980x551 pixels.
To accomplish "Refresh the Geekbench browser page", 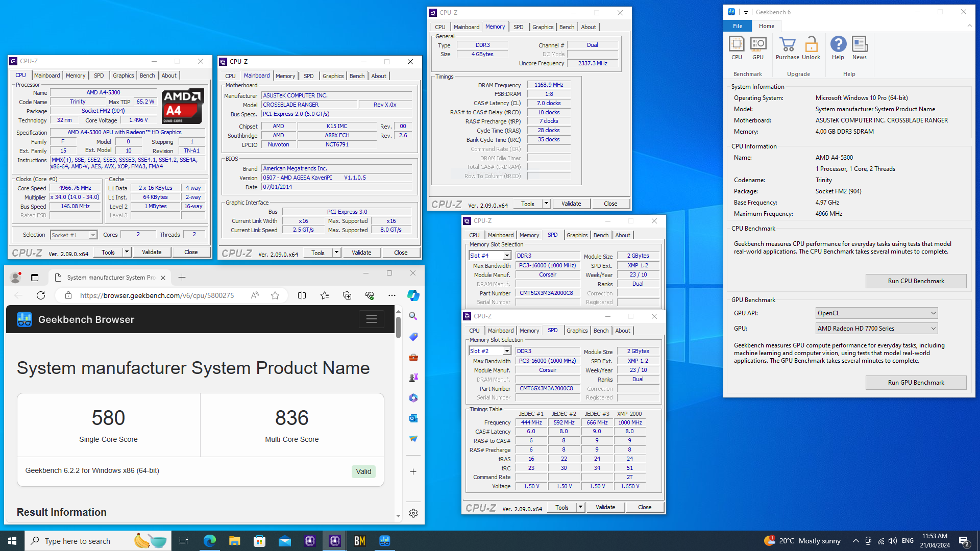I will [x=41, y=295].
